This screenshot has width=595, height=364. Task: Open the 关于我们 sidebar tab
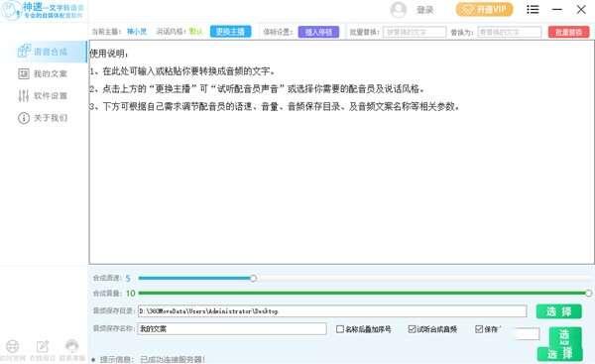click(x=44, y=118)
